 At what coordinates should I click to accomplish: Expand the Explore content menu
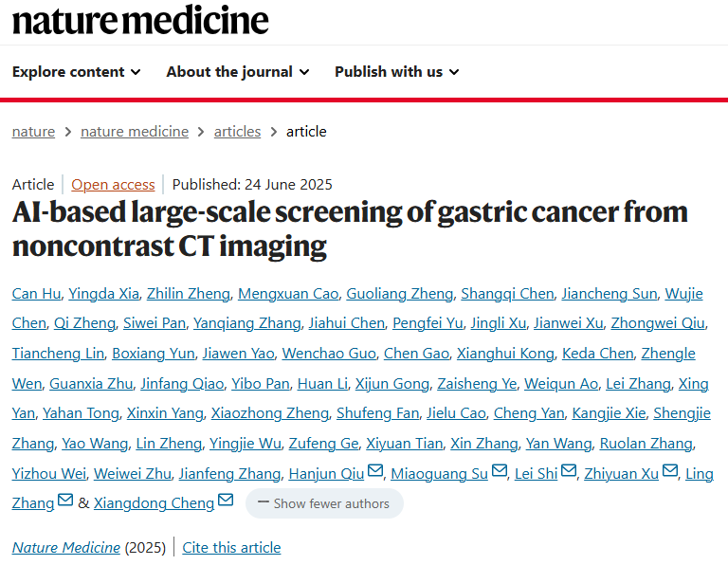pos(76,72)
